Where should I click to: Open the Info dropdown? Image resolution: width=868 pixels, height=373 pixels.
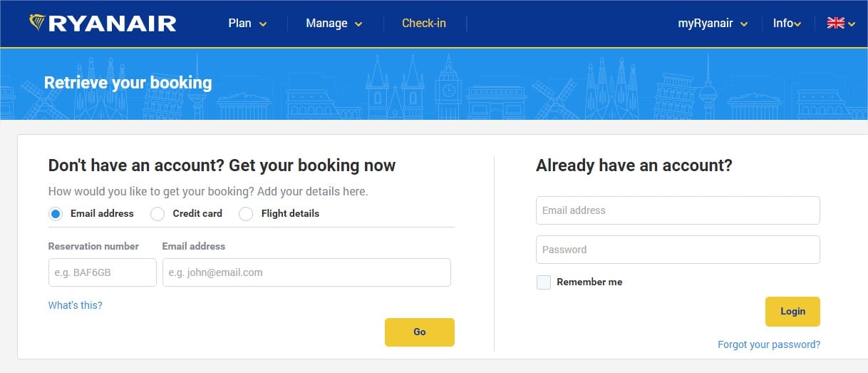point(787,24)
